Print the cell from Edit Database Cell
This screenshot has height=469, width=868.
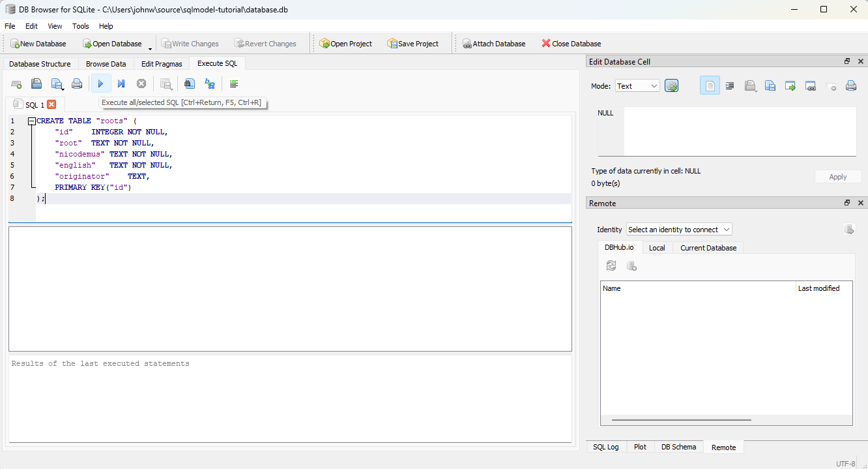click(850, 85)
